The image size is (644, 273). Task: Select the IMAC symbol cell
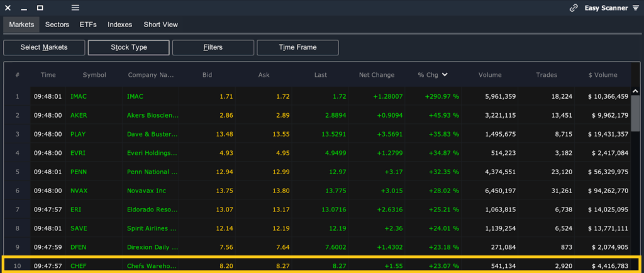coord(78,96)
